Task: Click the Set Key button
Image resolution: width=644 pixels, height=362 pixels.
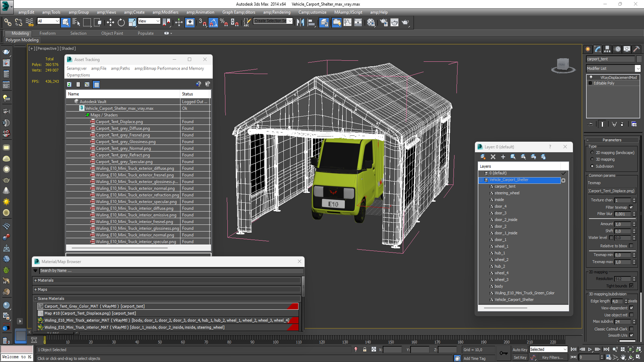Action: click(x=520, y=358)
